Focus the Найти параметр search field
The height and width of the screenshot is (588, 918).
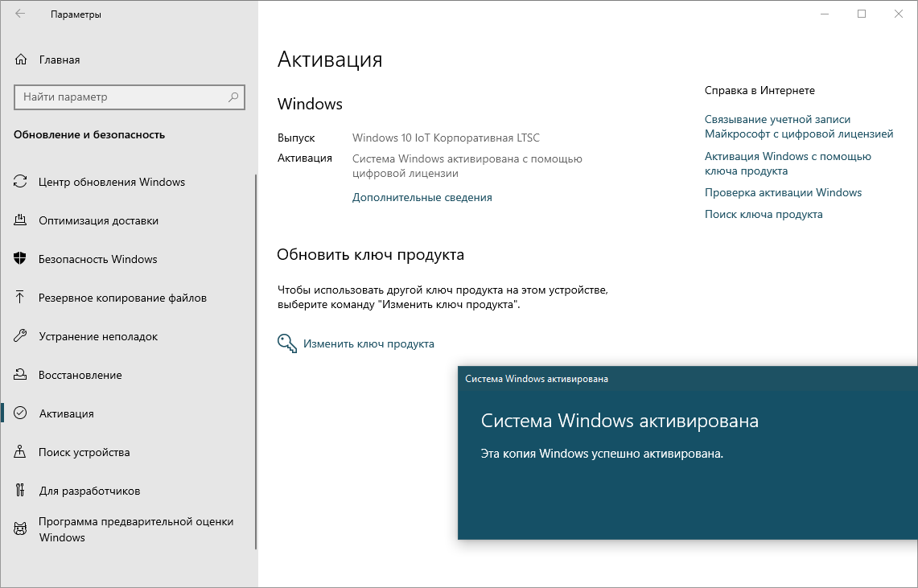point(130,97)
